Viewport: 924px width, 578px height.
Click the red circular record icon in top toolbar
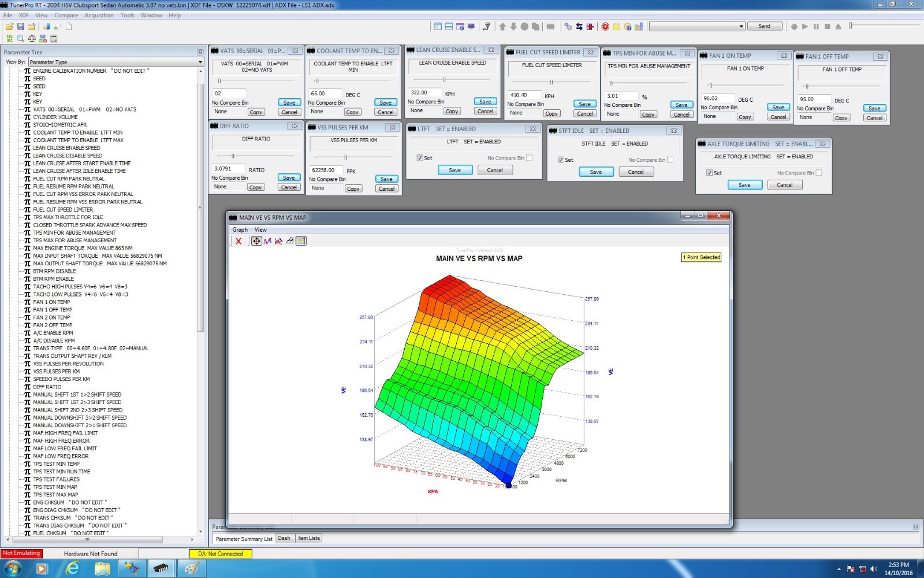[605, 27]
